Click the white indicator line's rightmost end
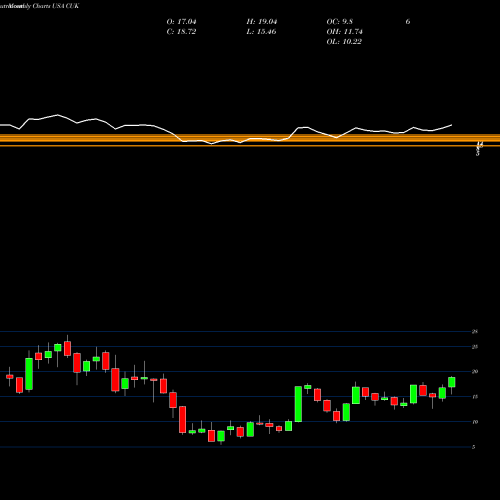This screenshot has width=500, height=500. pyautogui.click(x=452, y=125)
